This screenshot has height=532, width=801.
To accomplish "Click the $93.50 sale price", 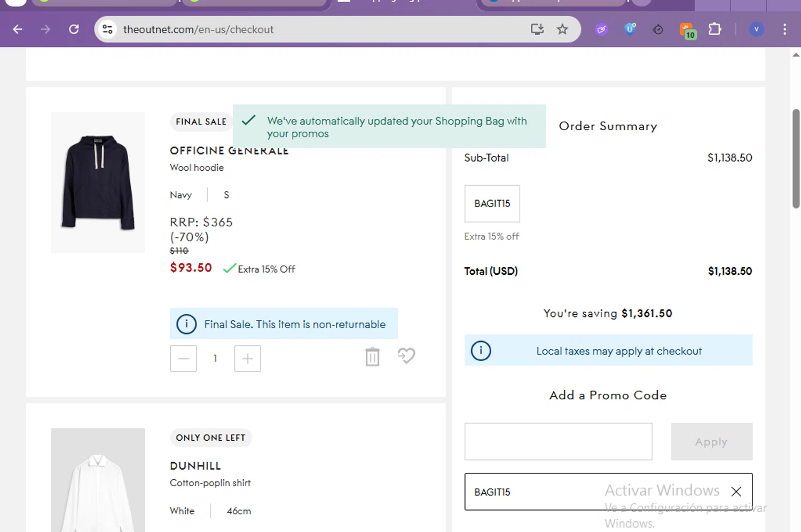I will [191, 268].
